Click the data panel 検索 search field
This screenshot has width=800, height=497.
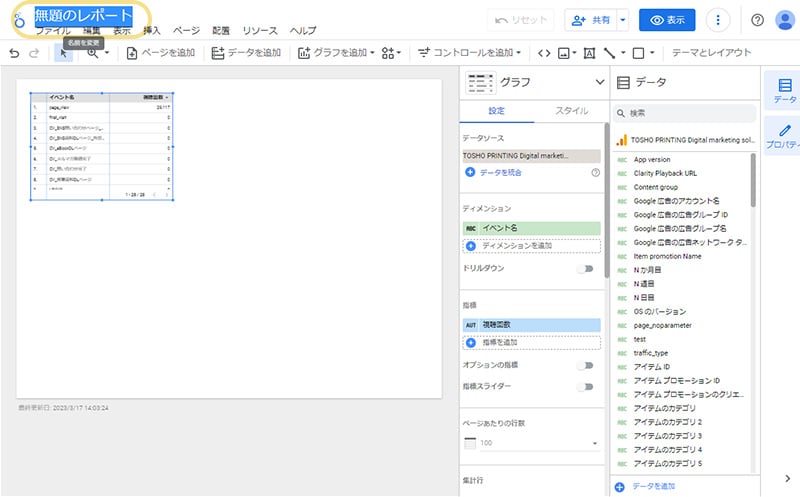(684, 113)
